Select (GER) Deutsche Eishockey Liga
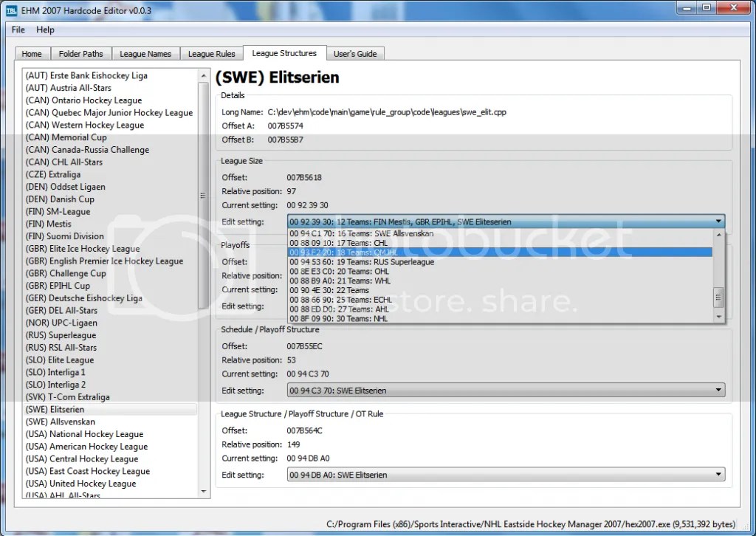The height and width of the screenshot is (536, 756). pyautogui.click(x=111, y=298)
